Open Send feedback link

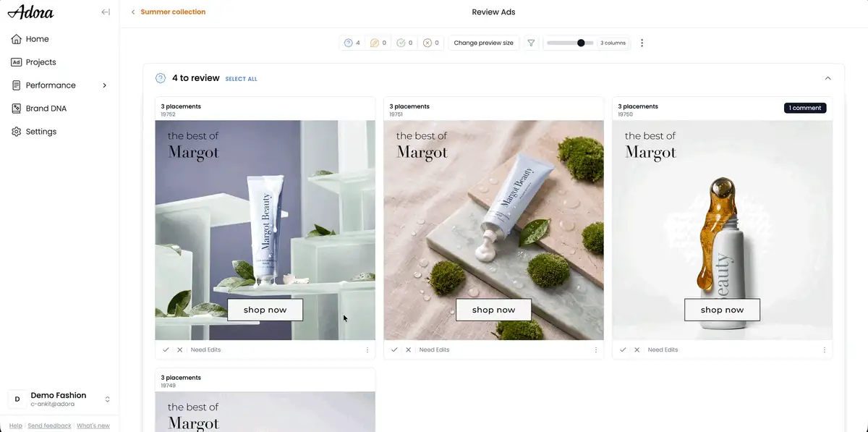[x=49, y=425]
